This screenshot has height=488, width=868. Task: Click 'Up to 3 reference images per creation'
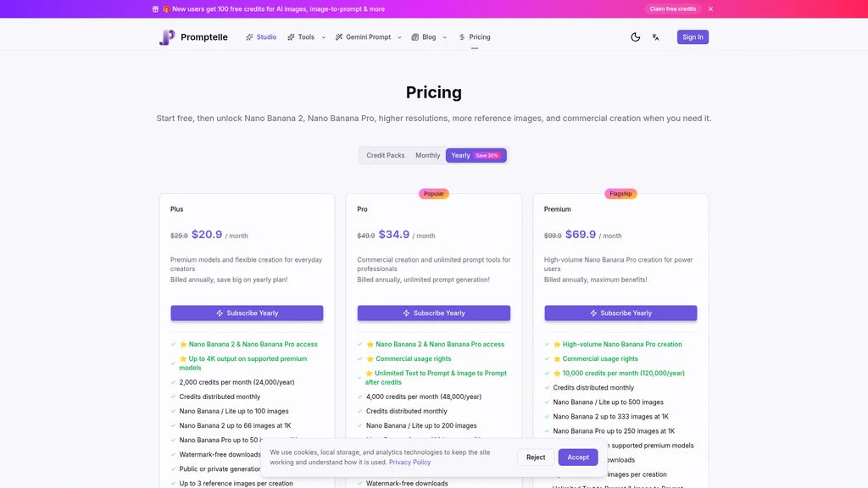click(236, 484)
